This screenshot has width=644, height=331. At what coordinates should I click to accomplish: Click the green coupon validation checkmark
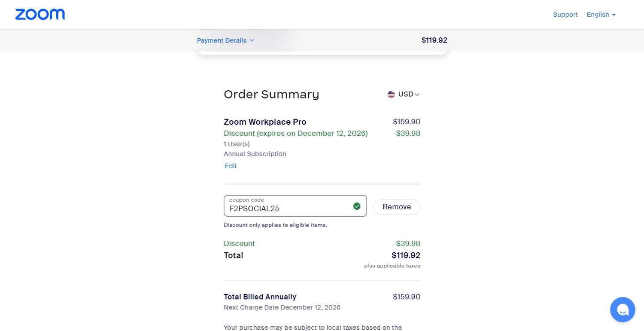point(357,206)
